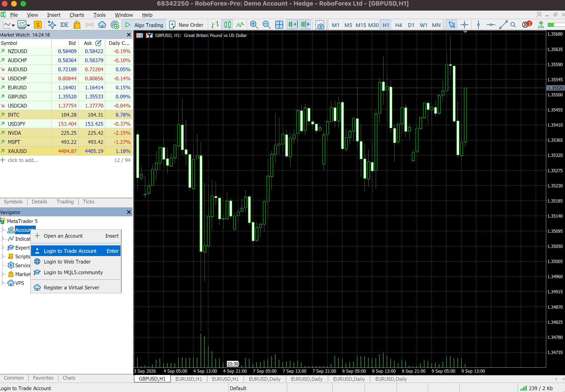
Task: Toggle chart auto scroll to end
Action: click(x=293, y=25)
